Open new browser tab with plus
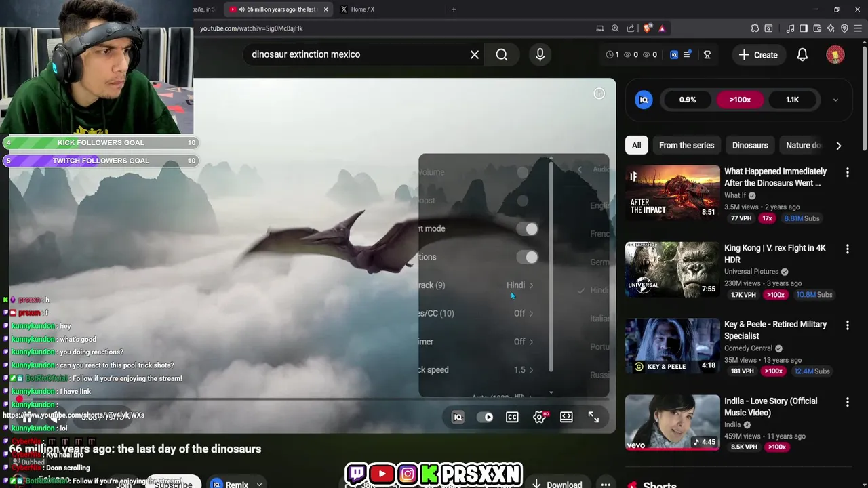 454,9
